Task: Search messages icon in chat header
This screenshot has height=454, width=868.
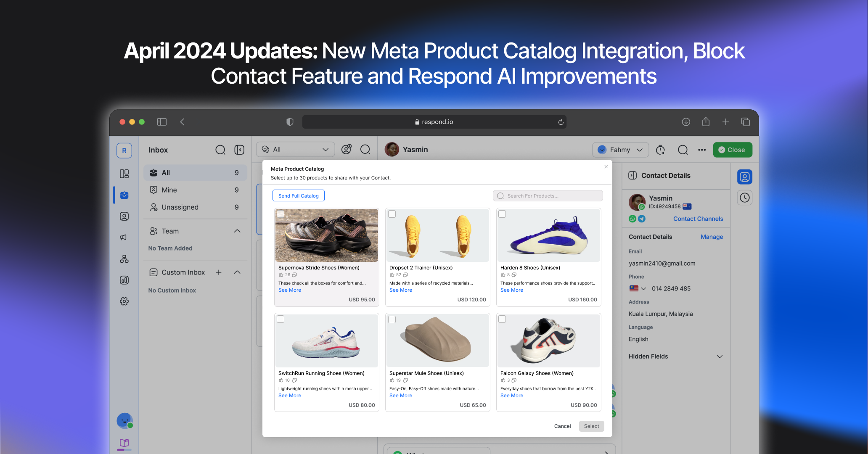Action: (x=683, y=150)
